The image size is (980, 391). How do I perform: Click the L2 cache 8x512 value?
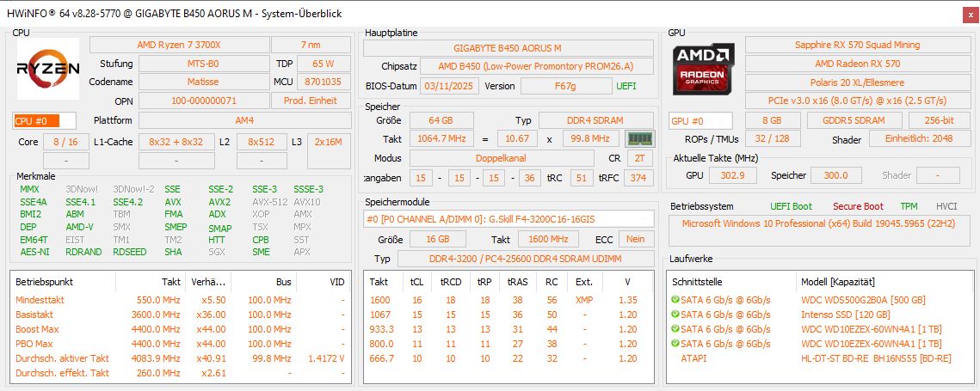(262, 142)
